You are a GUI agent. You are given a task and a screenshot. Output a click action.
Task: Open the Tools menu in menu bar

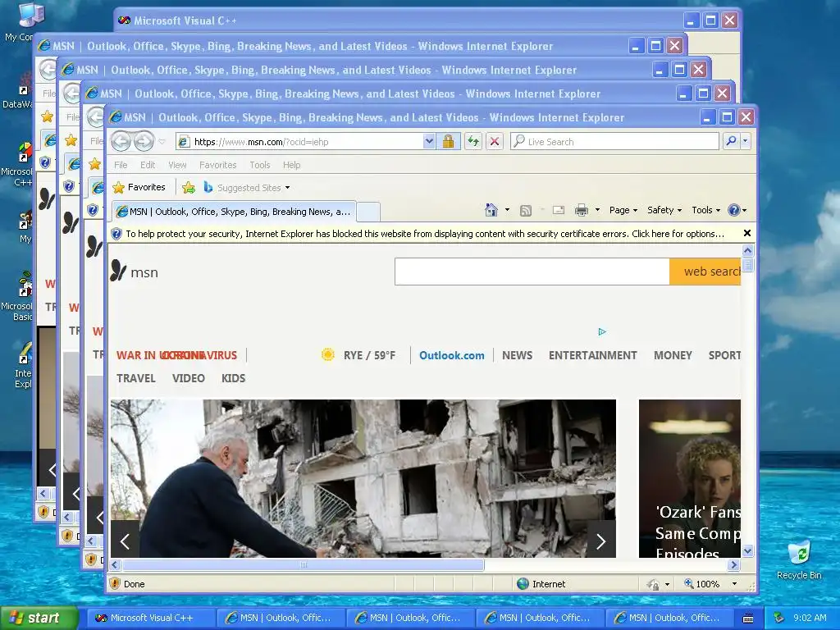click(x=260, y=165)
